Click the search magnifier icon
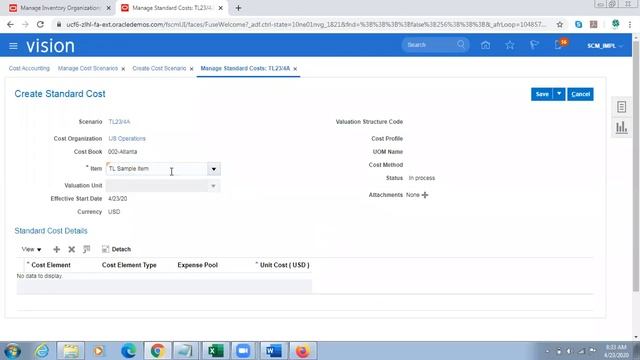This screenshot has width=640, height=360. coord(461,44)
